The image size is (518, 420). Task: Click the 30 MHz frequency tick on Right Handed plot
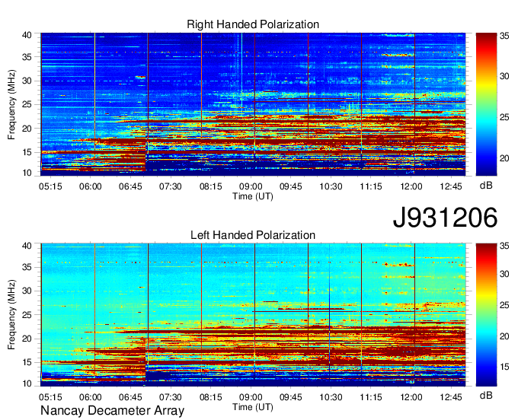pos(27,81)
